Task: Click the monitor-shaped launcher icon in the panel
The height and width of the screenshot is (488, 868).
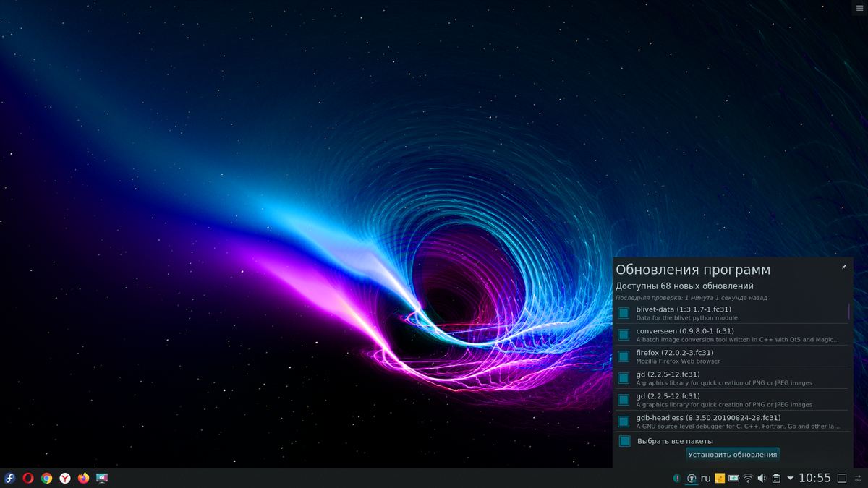Action: pyautogui.click(x=102, y=478)
